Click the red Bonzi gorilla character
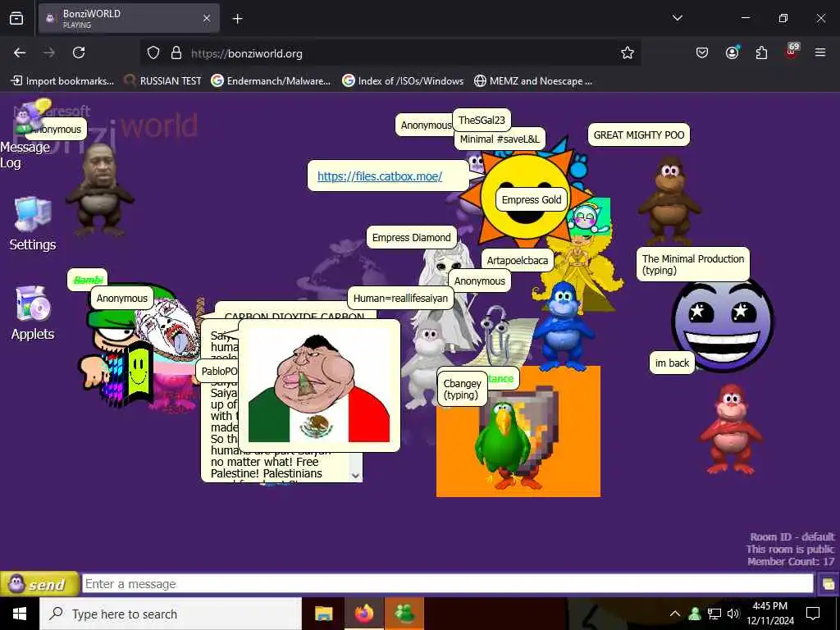This screenshot has height=630, width=840. [x=729, y=428]
